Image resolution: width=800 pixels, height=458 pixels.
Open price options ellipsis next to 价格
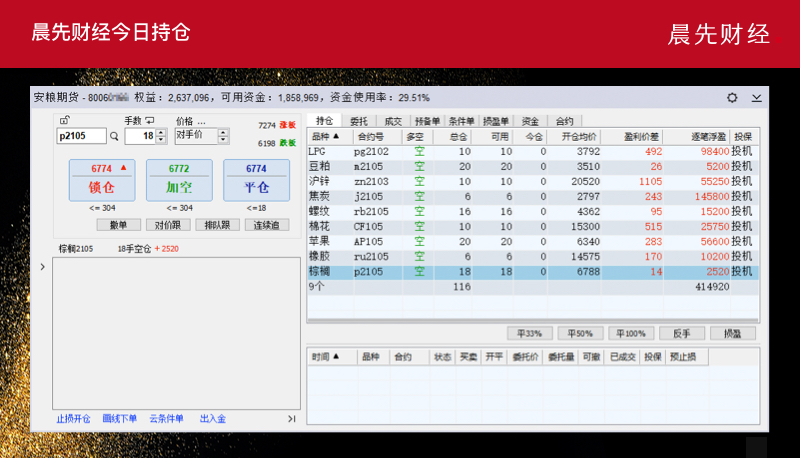(201, 121)
